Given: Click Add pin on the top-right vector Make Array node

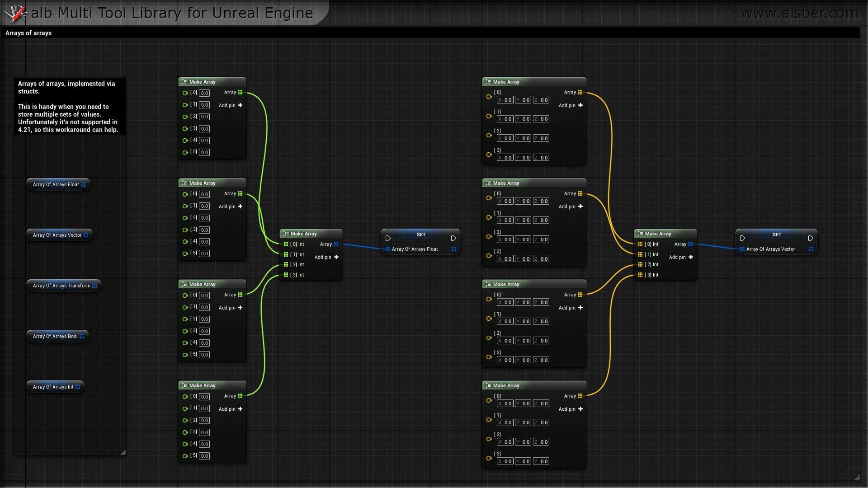Looking at the screenshot, I should (571, 105).
